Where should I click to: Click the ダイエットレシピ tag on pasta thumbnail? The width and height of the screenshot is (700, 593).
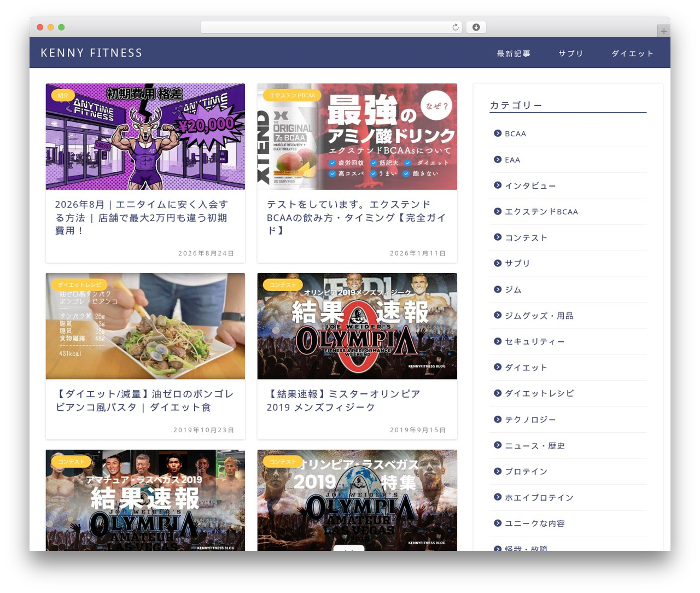pyautogui.click(x=79, y=285)
